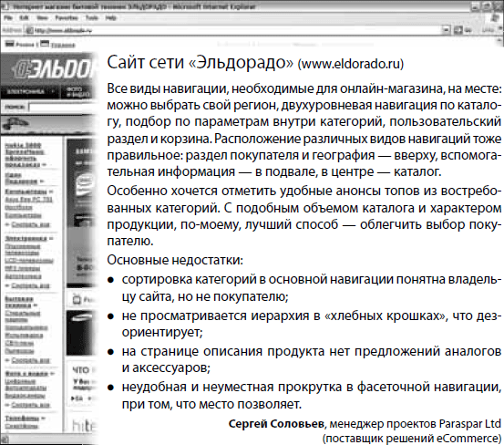Open the Пылесосы sidebar link
Image resolution: width=504 pixels, height=445 pixels.
click(x=19, y=351)
